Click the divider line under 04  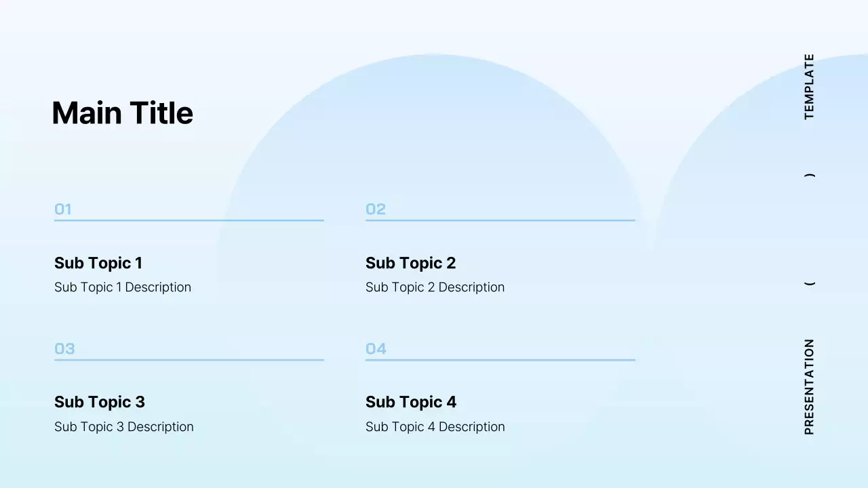pyautogui.click(x=500, y=360)
